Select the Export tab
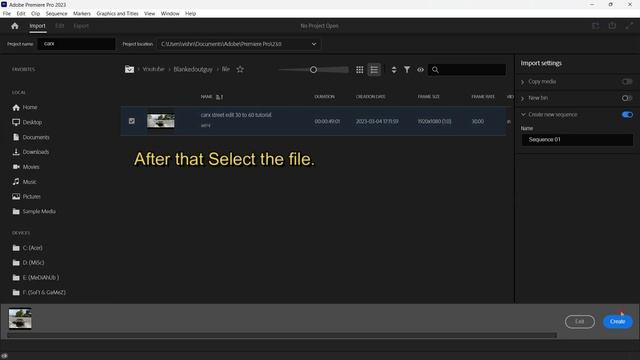The width and height of the screenshot is (640, 360). click(81, 26)
